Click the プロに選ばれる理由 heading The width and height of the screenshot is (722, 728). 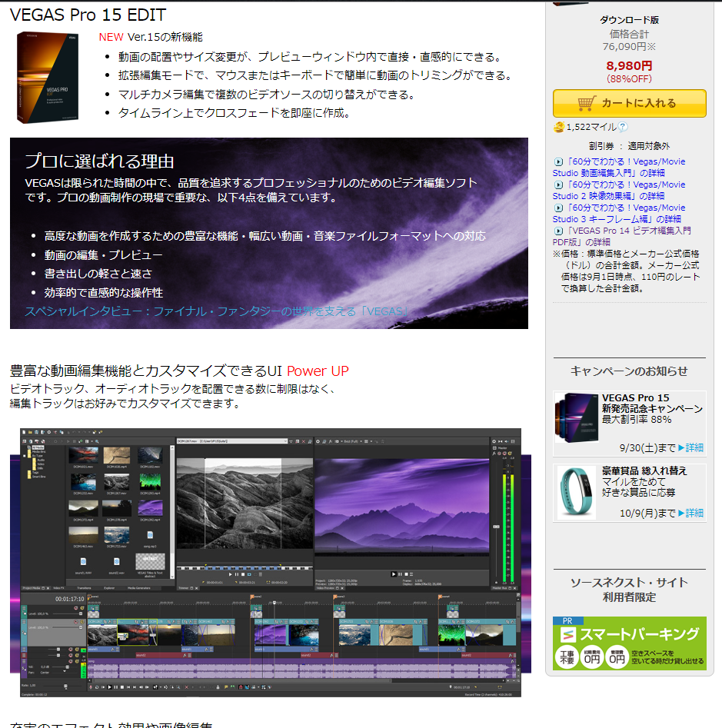[x=99, y=161]
